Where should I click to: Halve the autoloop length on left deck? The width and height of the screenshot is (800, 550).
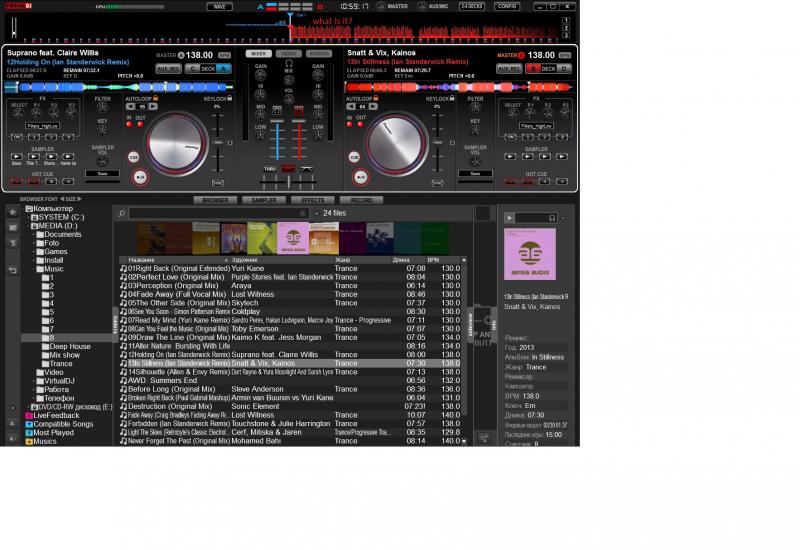[131, 107]
